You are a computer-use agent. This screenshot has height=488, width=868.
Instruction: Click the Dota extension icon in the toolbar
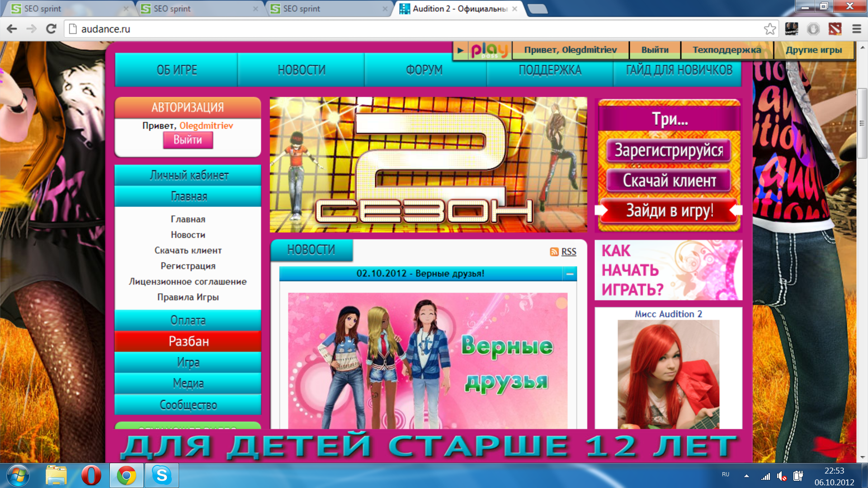[835, 29]
